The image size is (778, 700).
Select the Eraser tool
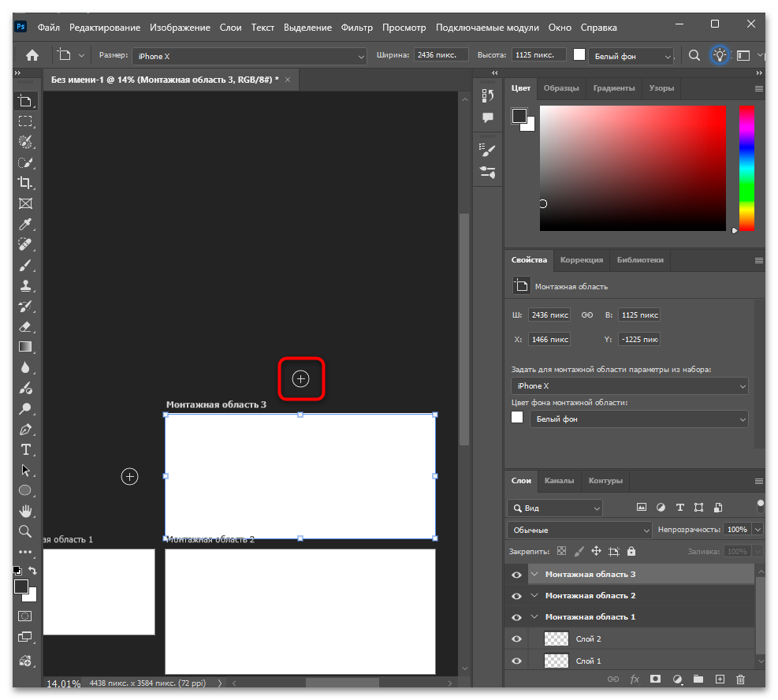click(25, 326)
